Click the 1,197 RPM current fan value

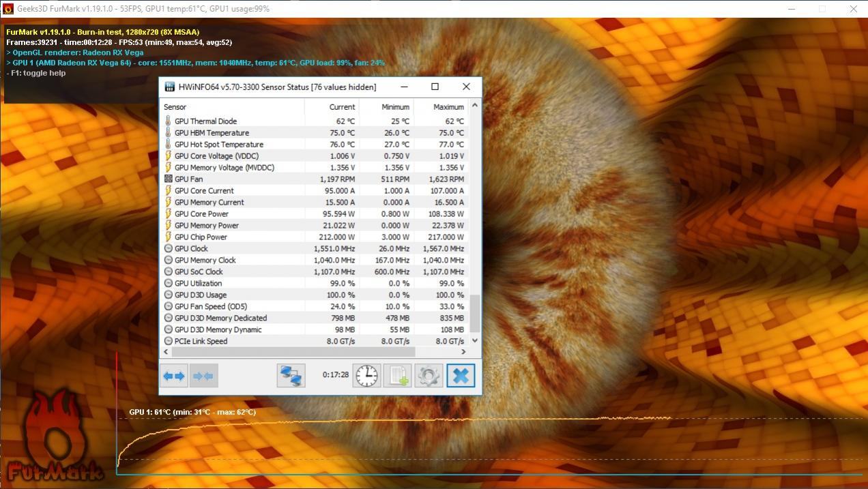338,179
